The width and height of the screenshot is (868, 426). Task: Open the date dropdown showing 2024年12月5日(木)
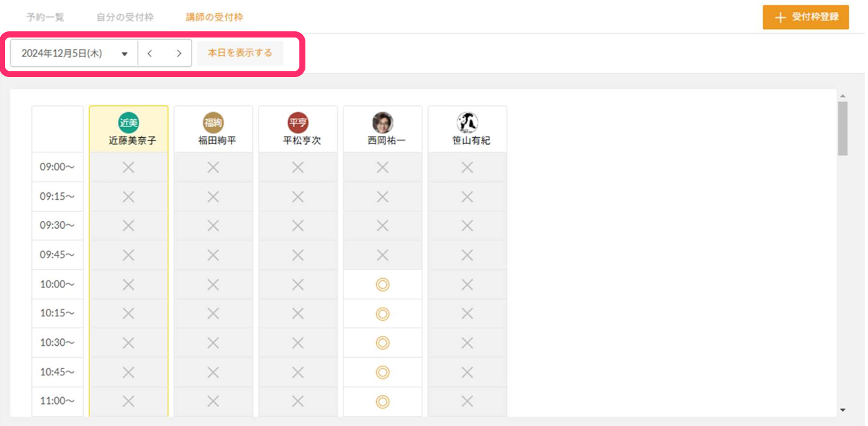74,53
